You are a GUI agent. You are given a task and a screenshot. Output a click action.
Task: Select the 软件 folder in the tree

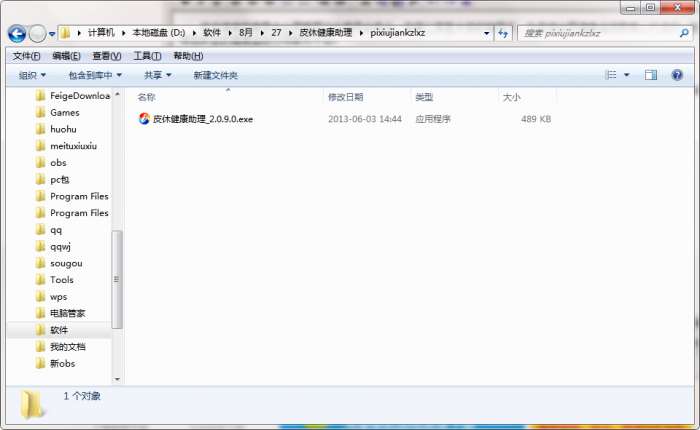pos(59,330)
